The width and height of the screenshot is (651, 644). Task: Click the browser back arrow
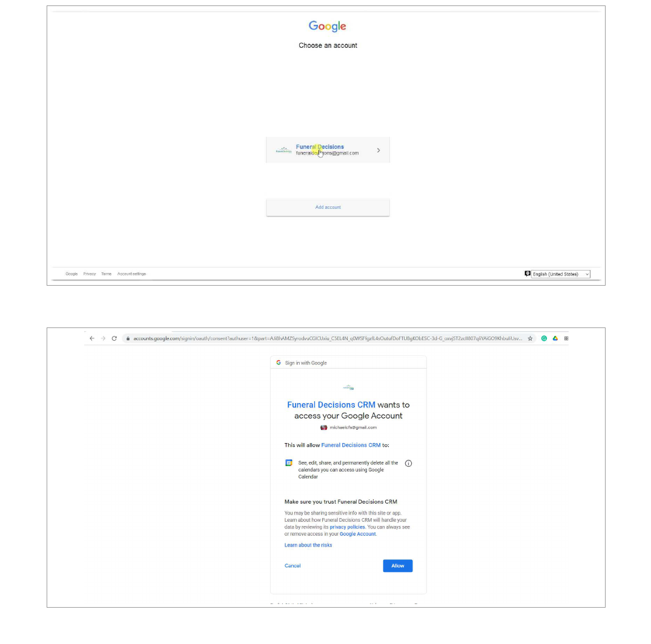coord(92,338)
